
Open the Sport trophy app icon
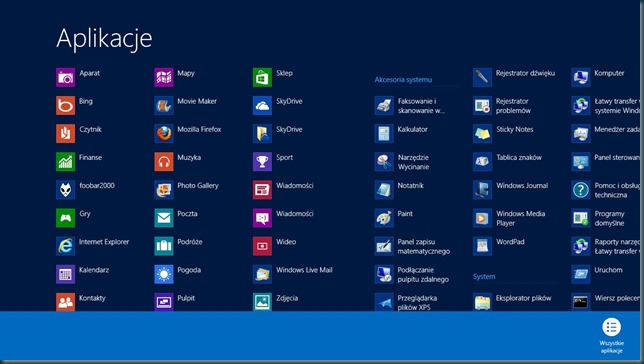coord(262,162)
